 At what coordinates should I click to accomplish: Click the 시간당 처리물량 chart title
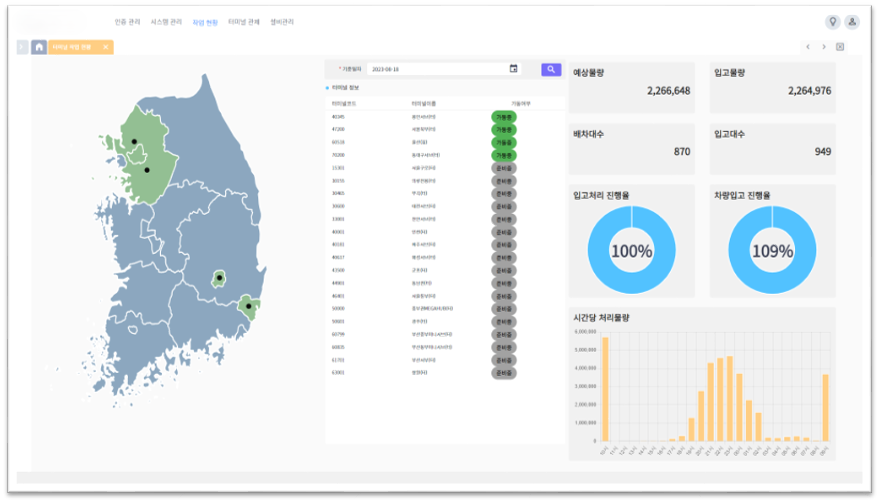tap(601, 318)
